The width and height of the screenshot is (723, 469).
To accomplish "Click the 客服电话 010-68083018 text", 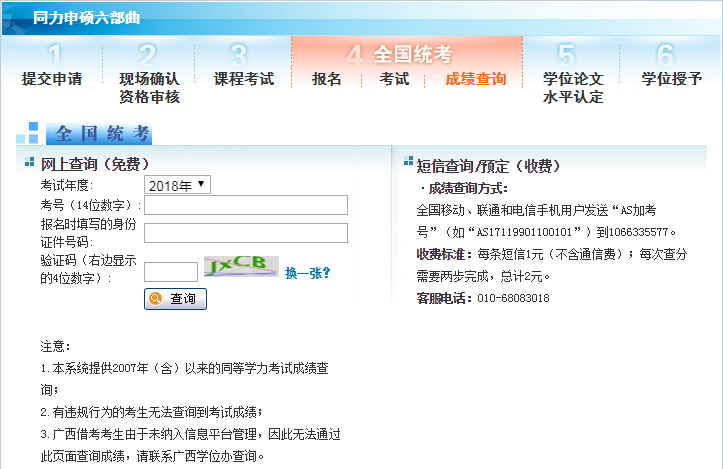I will [483, 298].
